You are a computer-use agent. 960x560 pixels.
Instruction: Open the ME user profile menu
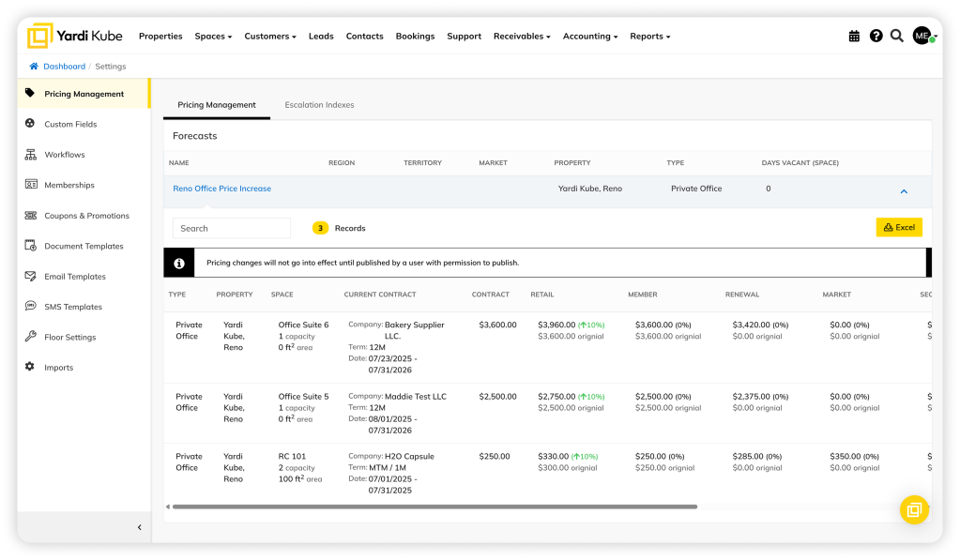tap(923, 36)
